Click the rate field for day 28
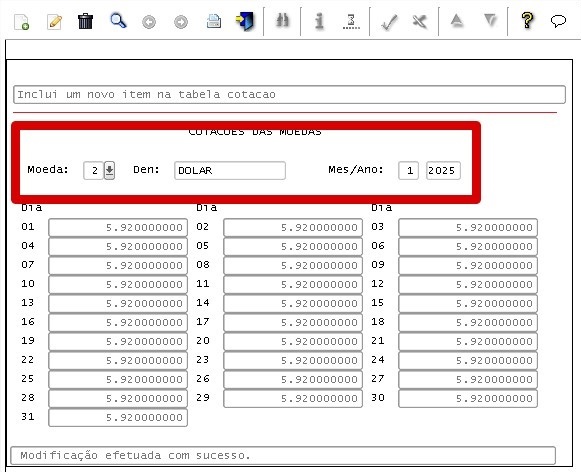The height and width of the screenshot is (472, 581). (118, 399)
